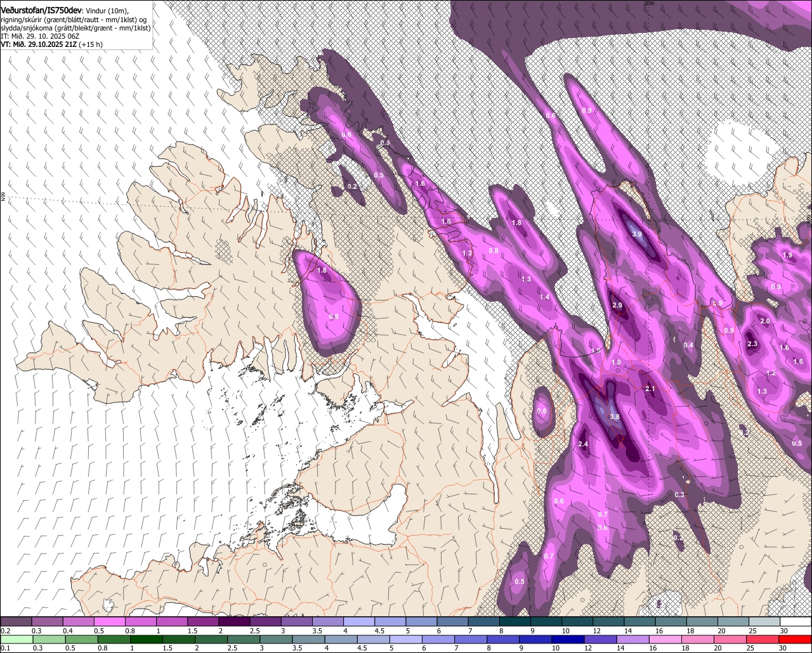This screenshot has height=653, width=812.
Task: Click the 'slydda/snjókoma' legend description line
Action: tap(75, 28)
